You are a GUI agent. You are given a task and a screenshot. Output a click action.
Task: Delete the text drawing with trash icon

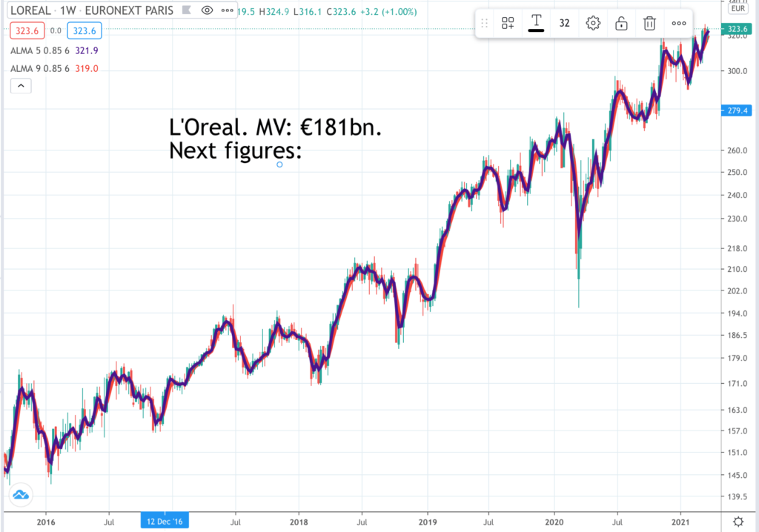(x=649, y=23)
